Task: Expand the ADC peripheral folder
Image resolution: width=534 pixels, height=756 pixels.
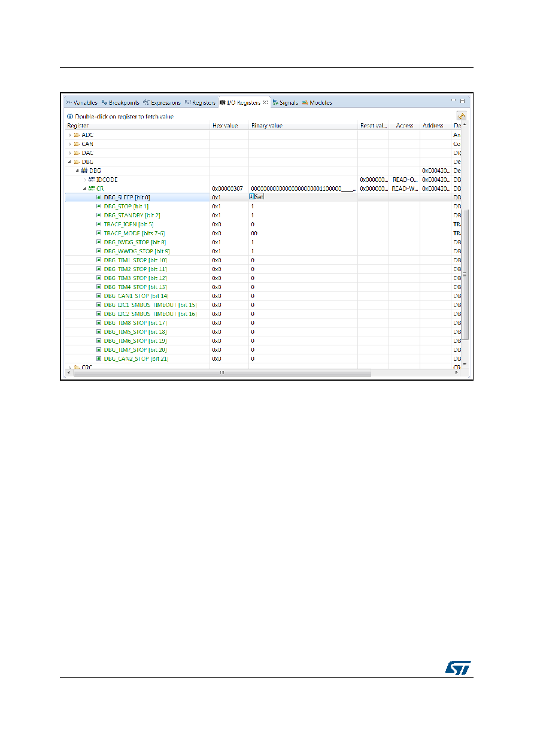Action: (x=70, y=135)
